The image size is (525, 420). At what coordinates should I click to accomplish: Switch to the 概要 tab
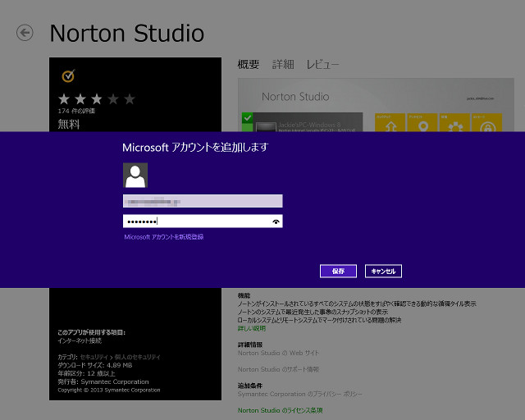click(249, 64)
